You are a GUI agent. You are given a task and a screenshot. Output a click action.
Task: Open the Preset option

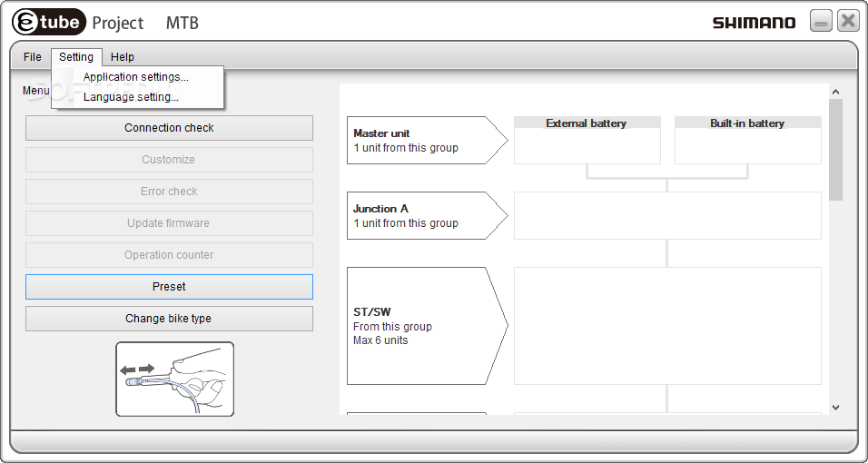coord(169,287)
